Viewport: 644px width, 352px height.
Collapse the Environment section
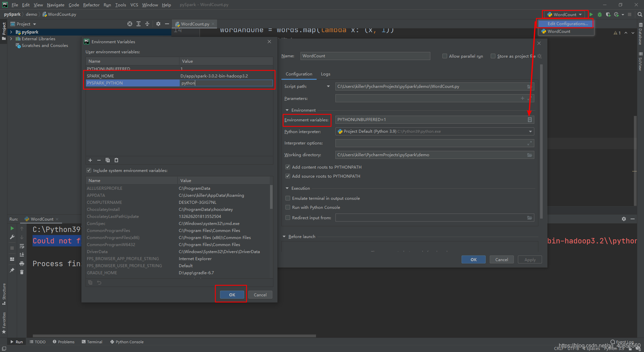pos(287,110)
